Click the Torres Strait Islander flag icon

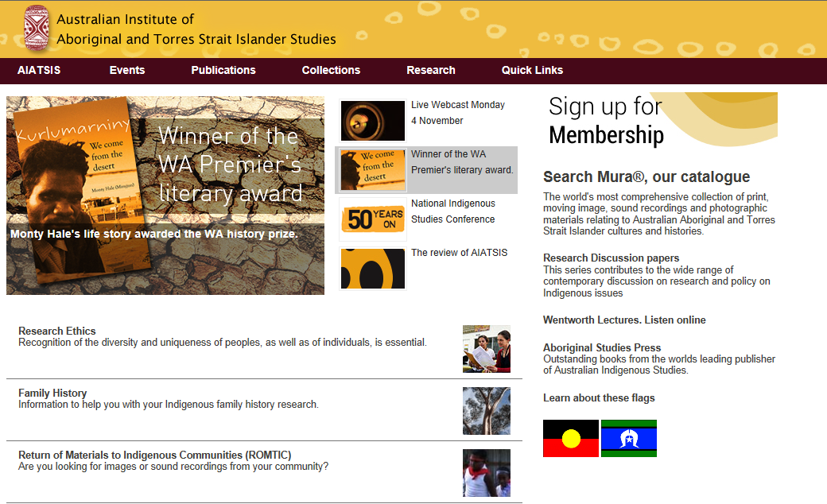click(629, 438)
